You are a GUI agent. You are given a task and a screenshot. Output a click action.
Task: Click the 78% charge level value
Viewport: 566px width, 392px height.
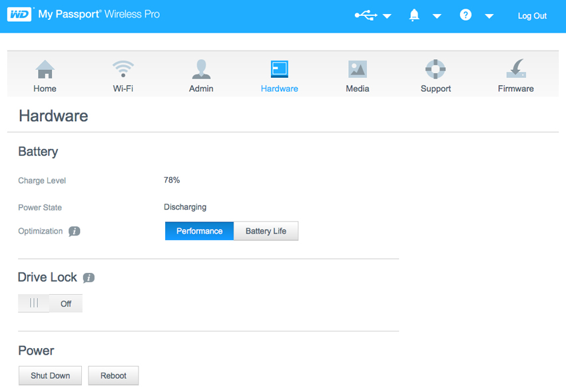click(x=172, y=180)
